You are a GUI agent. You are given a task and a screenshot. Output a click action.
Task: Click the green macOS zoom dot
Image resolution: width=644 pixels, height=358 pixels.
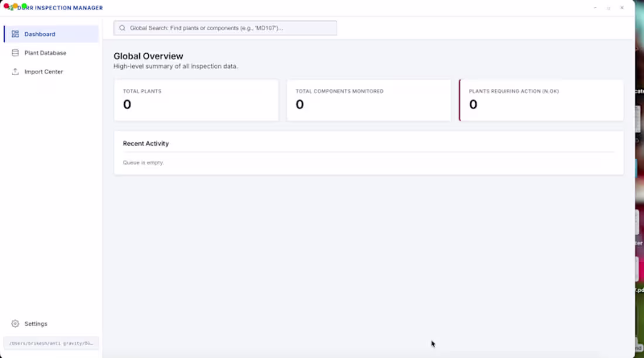pos(24,6)
